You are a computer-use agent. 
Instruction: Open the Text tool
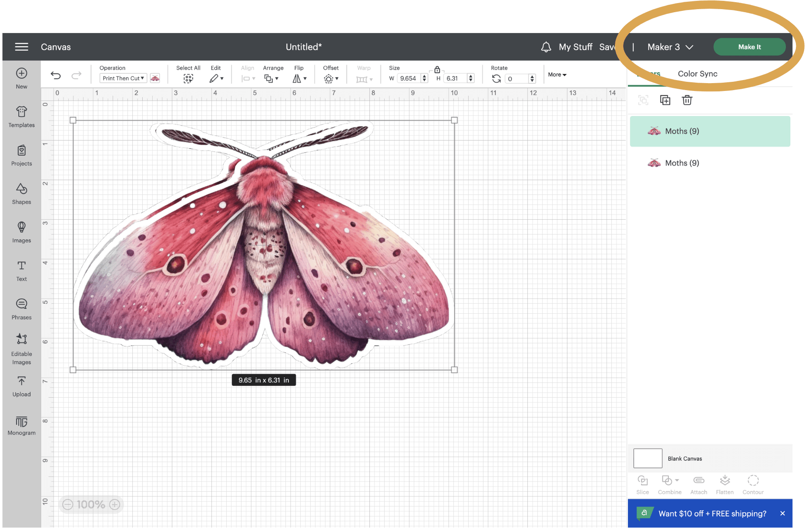pos(21,271)
